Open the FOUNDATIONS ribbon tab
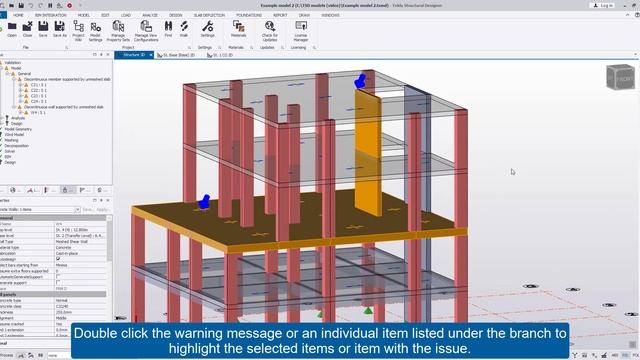 (x=249, y=15)
